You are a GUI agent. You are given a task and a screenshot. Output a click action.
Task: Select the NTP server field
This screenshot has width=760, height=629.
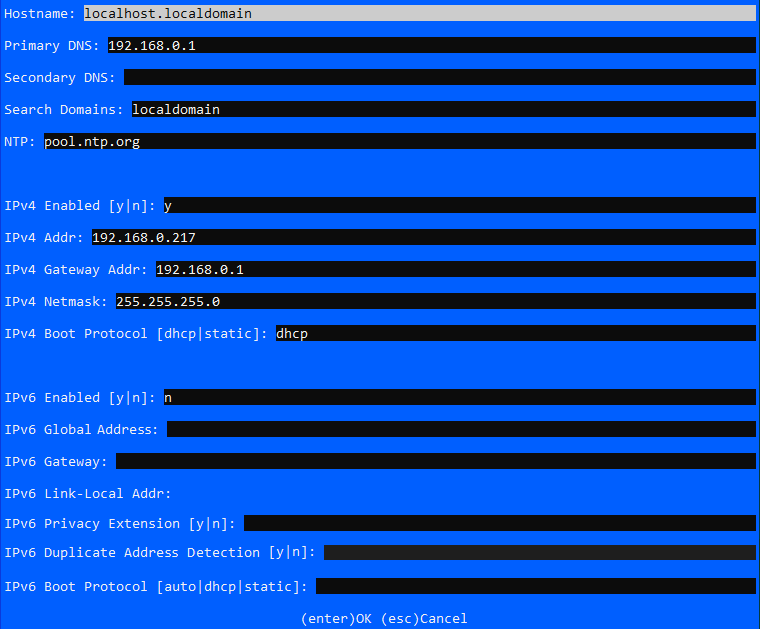tap(399, 141)
